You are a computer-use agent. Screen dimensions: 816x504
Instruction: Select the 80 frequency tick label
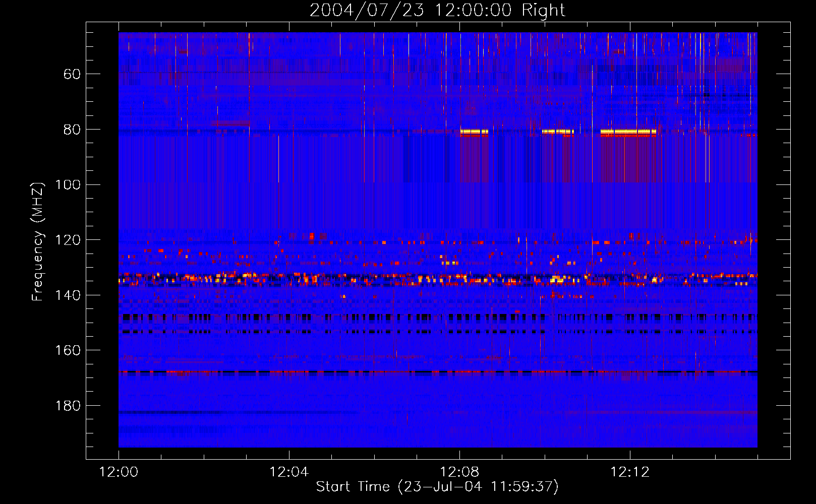click(72, 130)
